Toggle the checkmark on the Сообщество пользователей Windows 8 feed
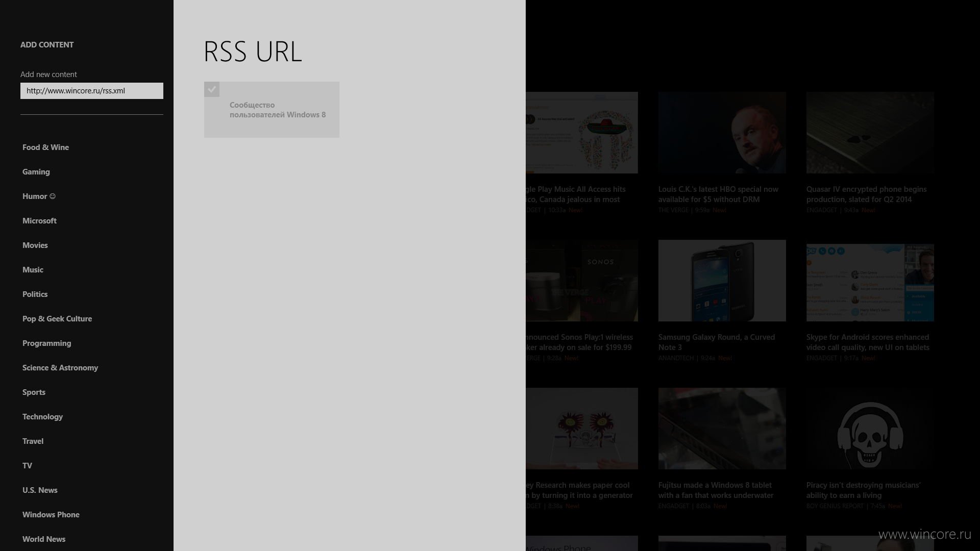 pyautogui.click(x=212, y=89)
